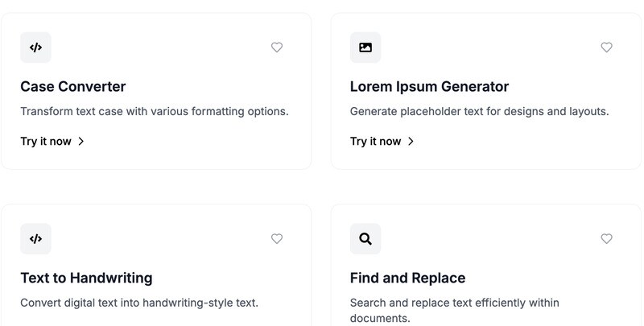Click the code icon on Text to Handwriting card
Viewport: 644px width, 326px height.
tap(35, 239)
